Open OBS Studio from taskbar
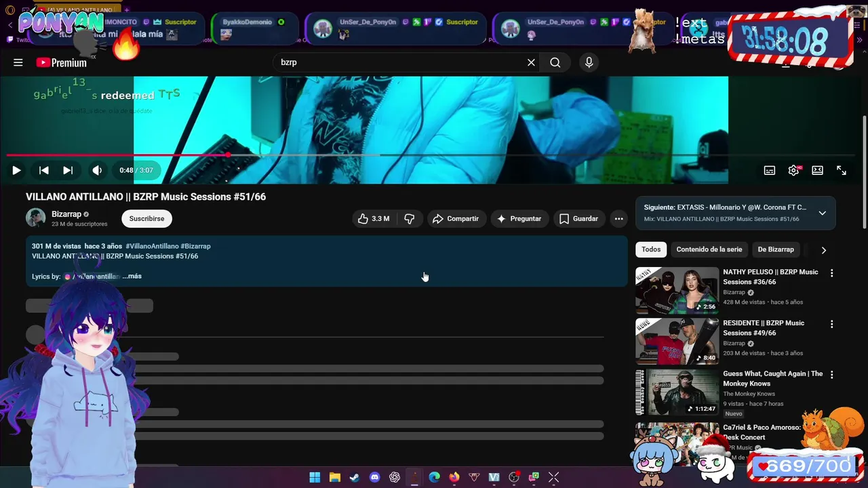This screenshot has width=868, height=488. click(514, 477)
